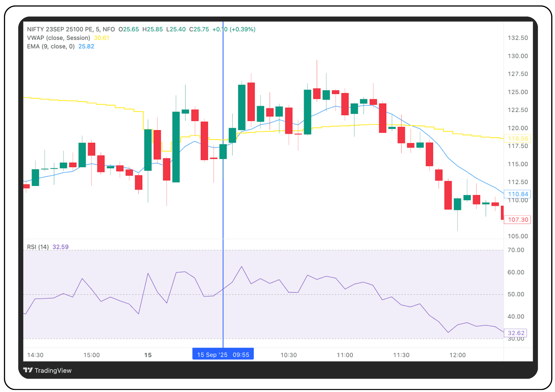Click the 130.00 level on price scale

(x=518, y=56)
